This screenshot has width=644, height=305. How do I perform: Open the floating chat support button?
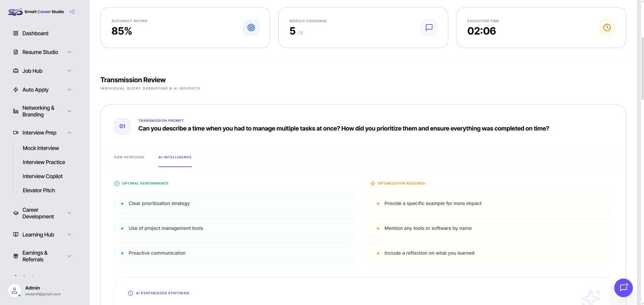pos(624,288)
